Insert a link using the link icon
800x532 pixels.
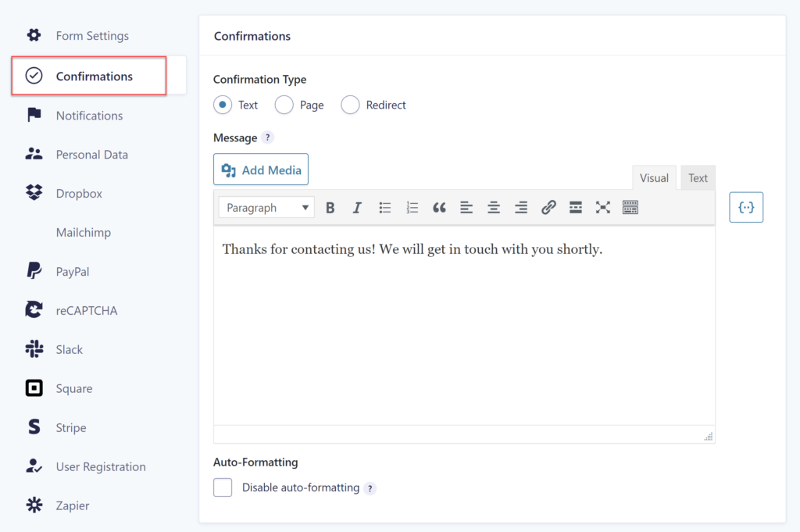(x=548, y=207)
